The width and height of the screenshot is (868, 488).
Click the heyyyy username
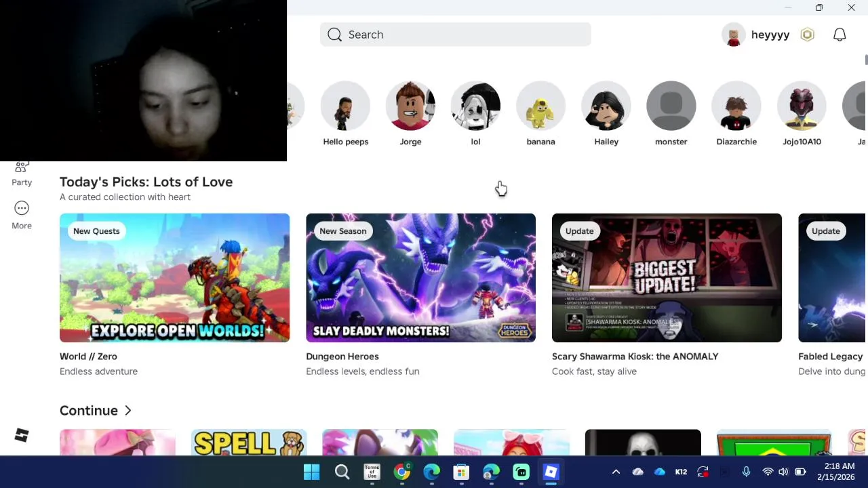click(770, 35)
